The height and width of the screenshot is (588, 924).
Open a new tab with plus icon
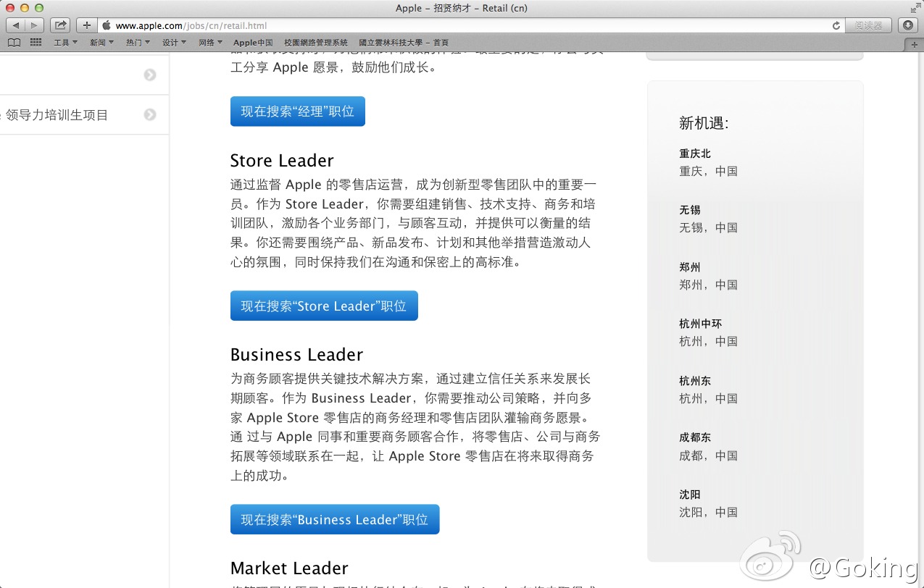915,44
